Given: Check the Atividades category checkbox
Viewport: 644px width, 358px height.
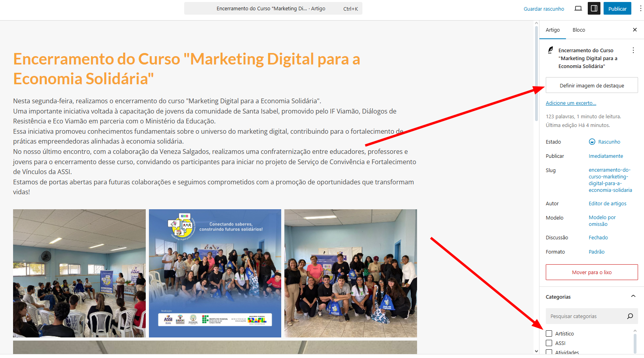Looking at the screenshot, I should [x=549, y=352].
